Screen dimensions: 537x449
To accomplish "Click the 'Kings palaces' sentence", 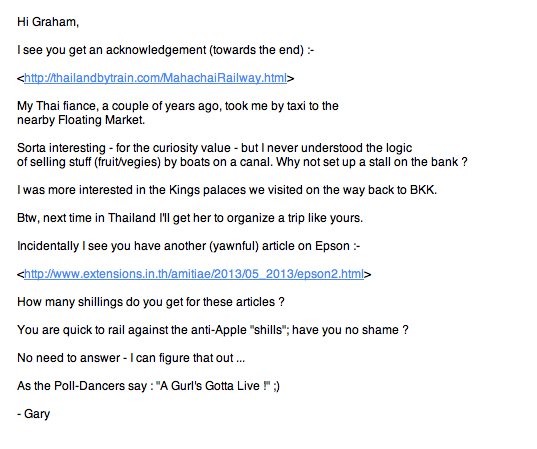I will (227, 190).
